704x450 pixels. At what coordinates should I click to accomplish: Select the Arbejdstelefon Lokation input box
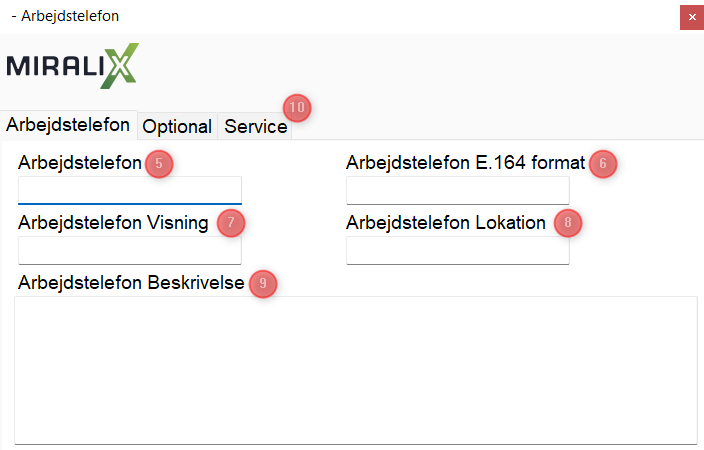coord(457,250)
